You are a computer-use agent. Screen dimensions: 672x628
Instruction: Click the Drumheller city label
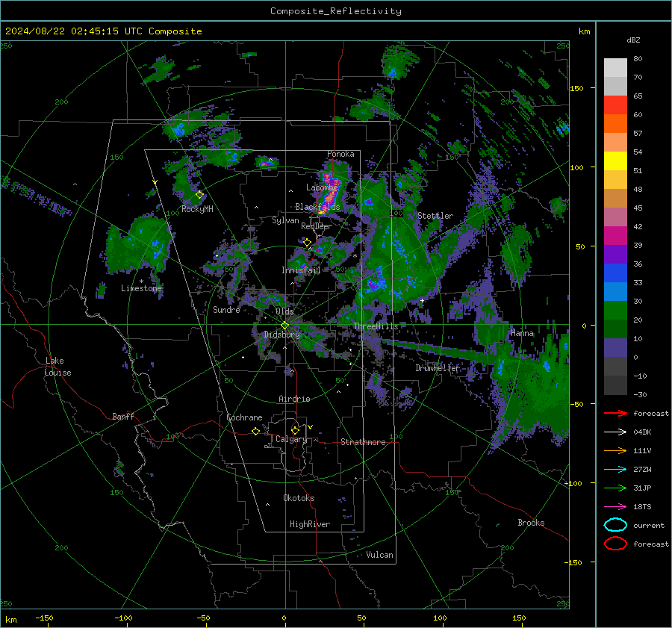click(438, 368)
